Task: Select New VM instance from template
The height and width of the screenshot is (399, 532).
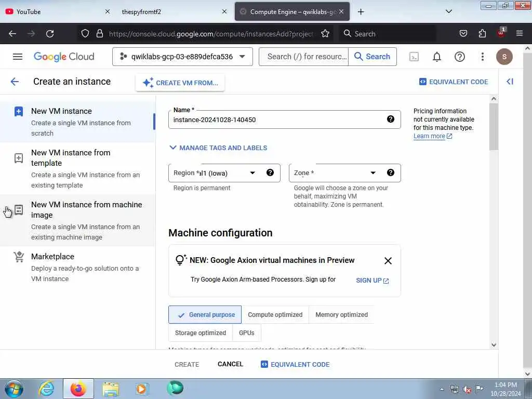Action: (x=78, y=169)
